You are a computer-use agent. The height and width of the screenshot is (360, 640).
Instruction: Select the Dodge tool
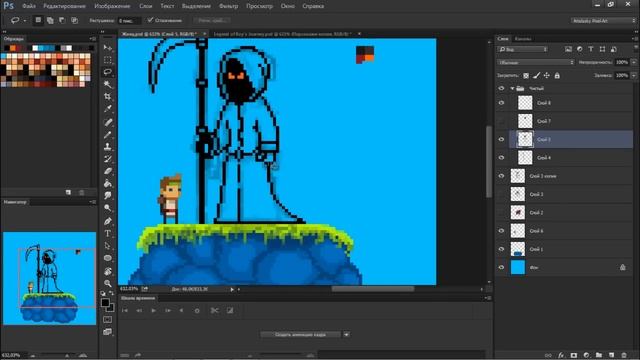(x=107, y=208)
